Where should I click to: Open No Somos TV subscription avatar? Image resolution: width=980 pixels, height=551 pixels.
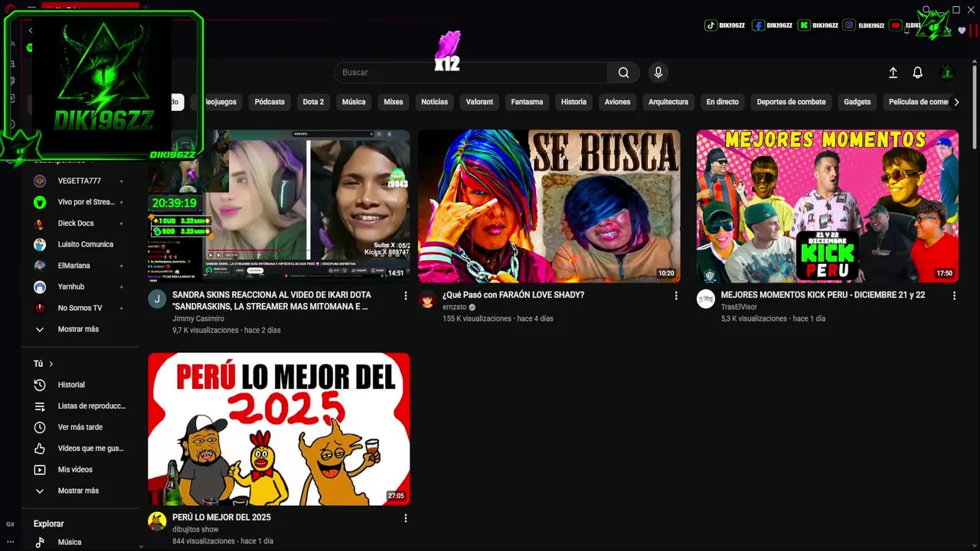tap(40, 308)
